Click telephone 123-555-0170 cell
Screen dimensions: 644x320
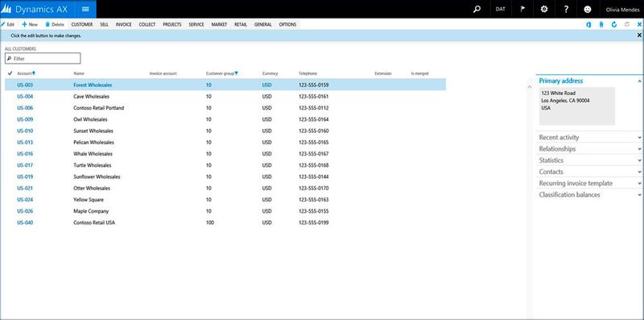[x=314, y=189]
